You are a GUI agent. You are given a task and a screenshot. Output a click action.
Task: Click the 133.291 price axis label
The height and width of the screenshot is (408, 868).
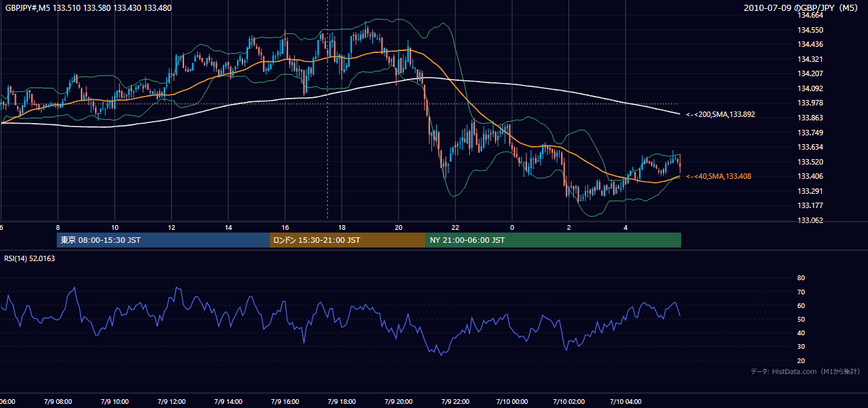(810, 191)
